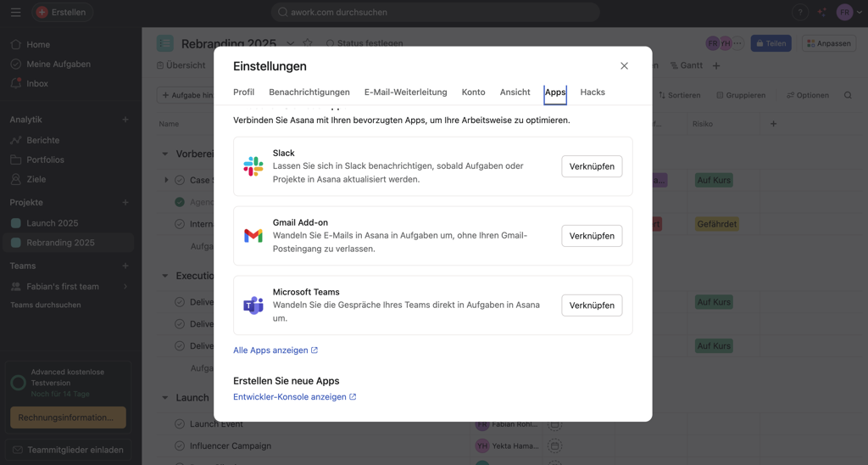Screen dimensions: 868x465
Task: Click Verknüpfen for Gmail Add-on
Action: 592,236
